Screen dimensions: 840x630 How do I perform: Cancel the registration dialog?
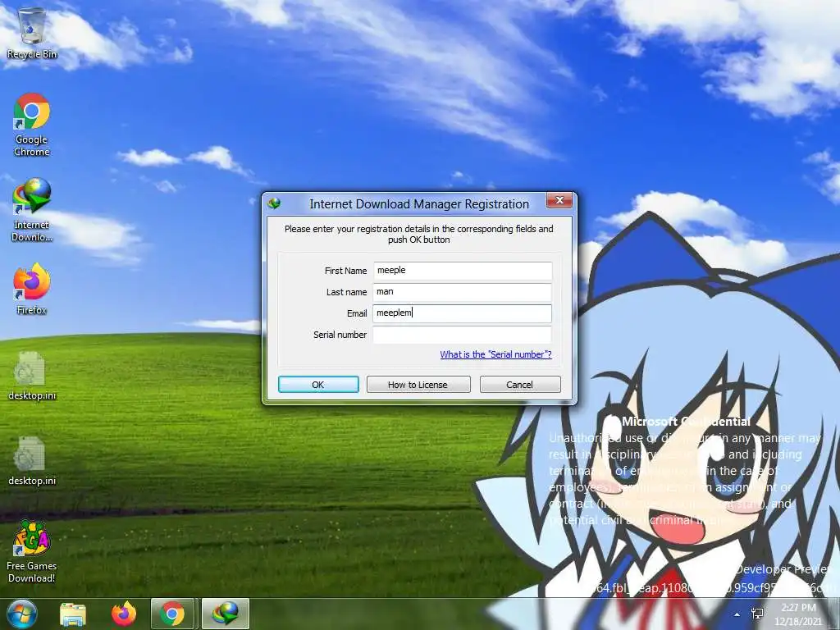tap(520, 385)
